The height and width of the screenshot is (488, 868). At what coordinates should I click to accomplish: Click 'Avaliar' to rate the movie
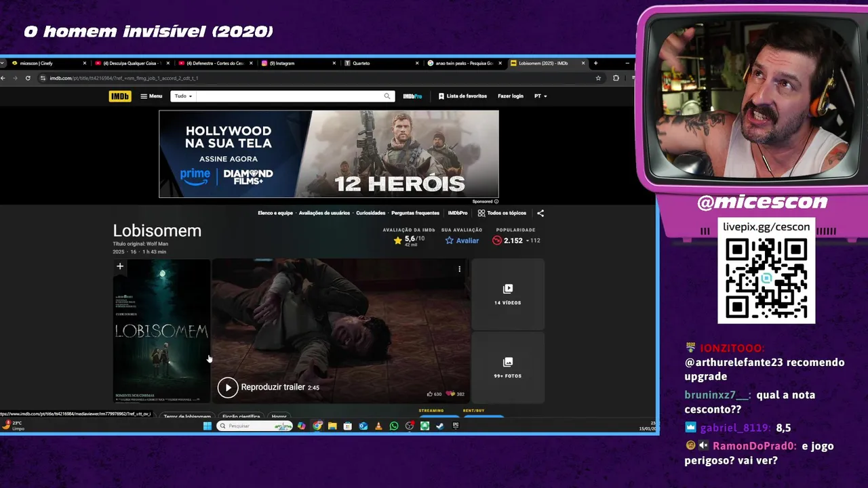[x=462, y=241]
